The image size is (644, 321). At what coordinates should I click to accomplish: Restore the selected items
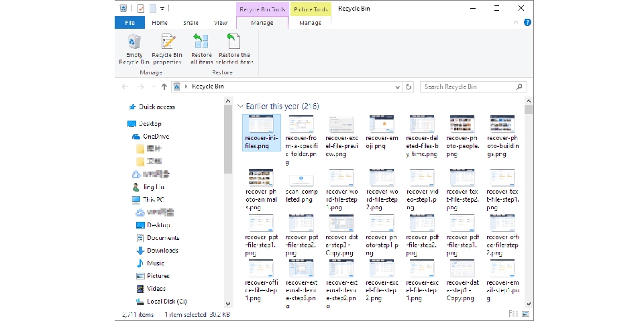point(234,49)
